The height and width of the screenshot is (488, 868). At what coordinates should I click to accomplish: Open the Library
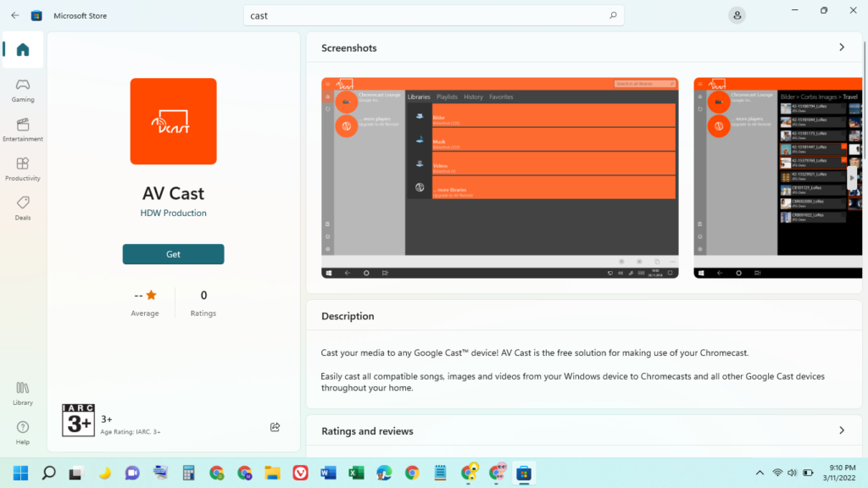[23, 393]
